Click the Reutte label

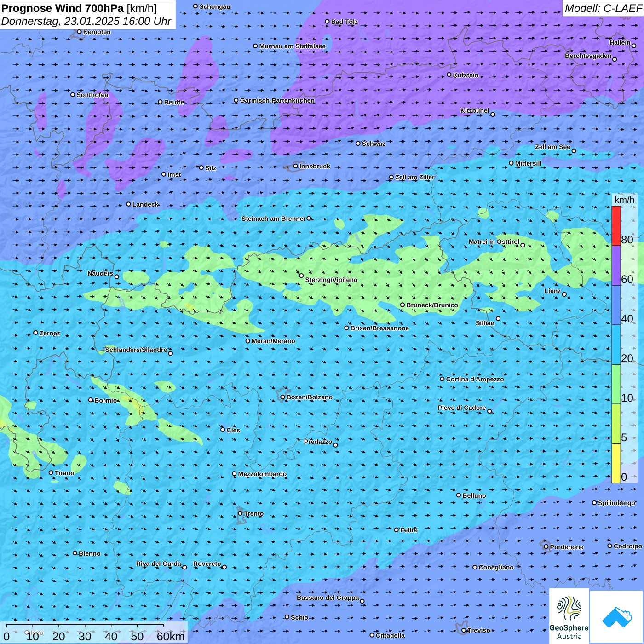[x=174, y=102]
